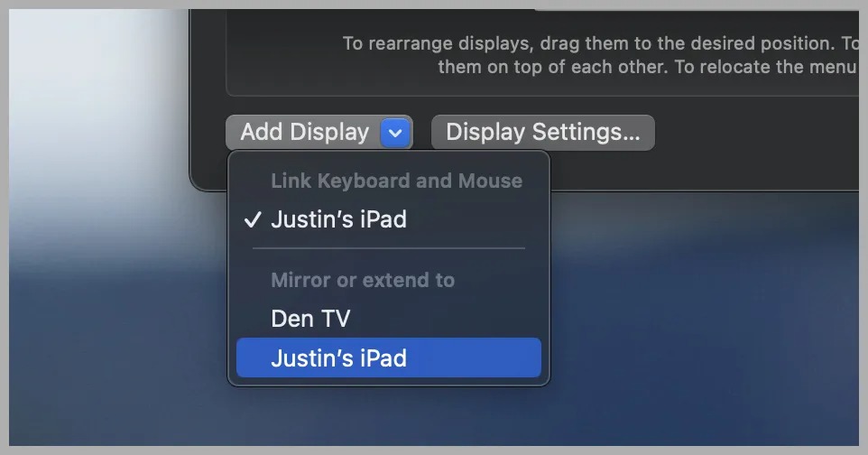
Task: Click the Link Keyboard and Mouse header text
Action: [x=396, y=181]
